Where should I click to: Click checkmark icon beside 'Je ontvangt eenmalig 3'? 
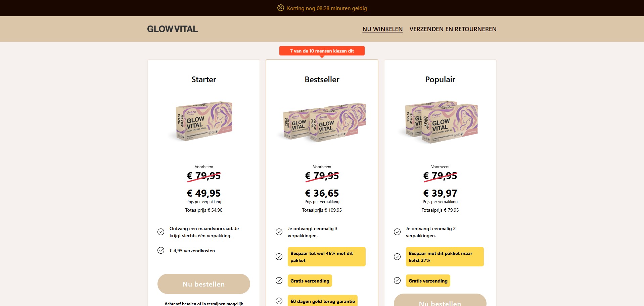pos(279,232)
